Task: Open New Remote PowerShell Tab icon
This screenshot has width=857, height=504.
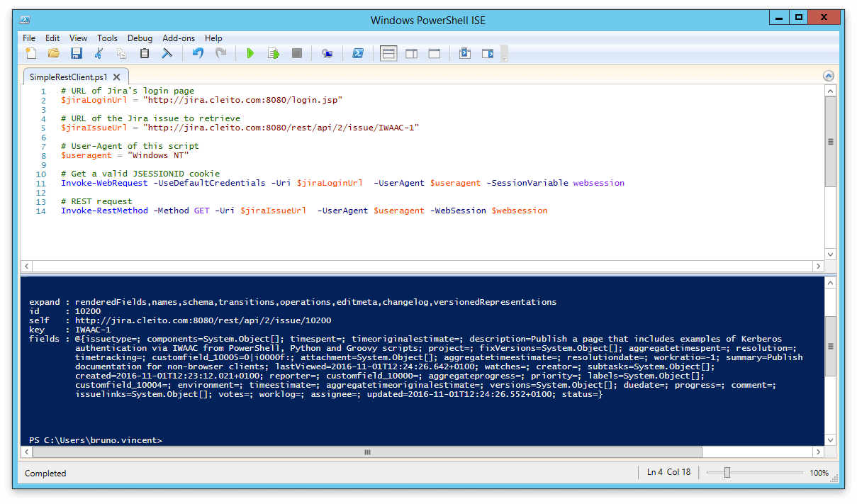Action: (x=327, y=53)
